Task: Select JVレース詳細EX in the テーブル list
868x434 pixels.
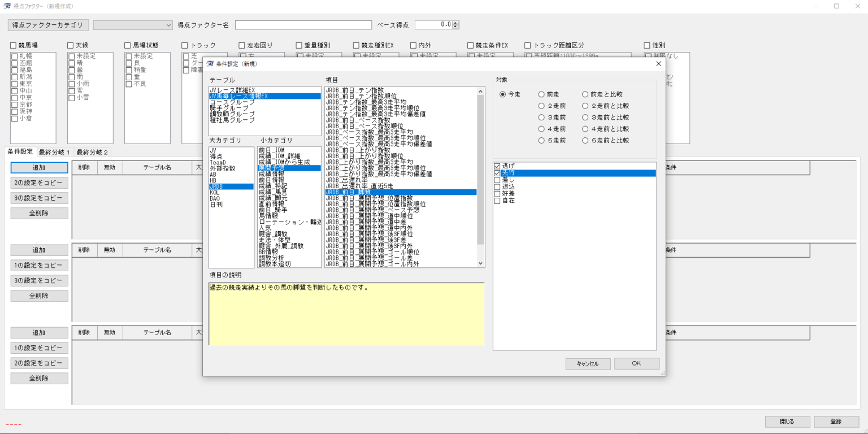Action: (x=232, y=90)
